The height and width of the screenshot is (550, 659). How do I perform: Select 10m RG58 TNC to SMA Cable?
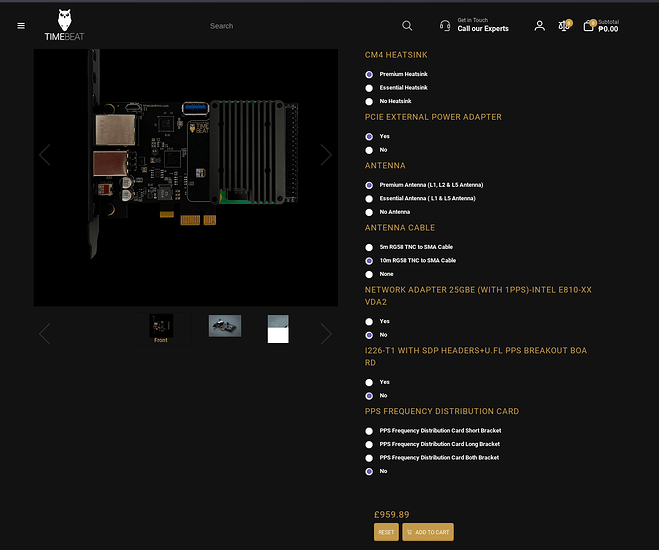point(369,261)
